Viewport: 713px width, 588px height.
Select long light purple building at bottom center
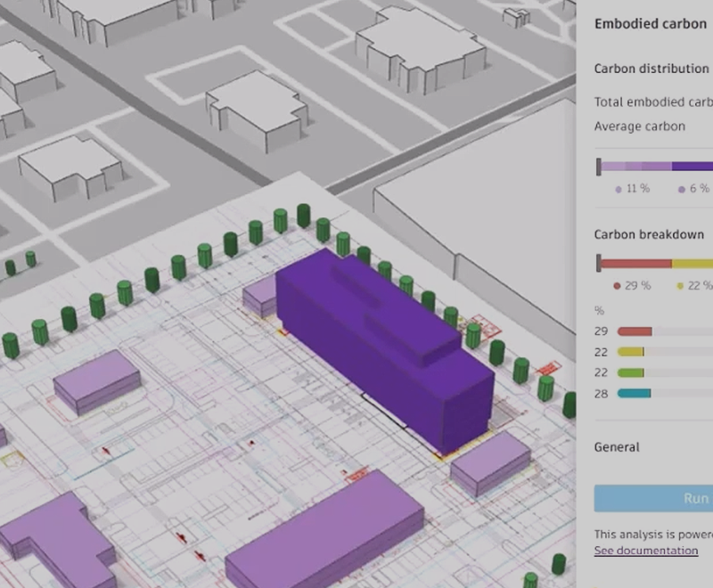[x=325, y=535]
